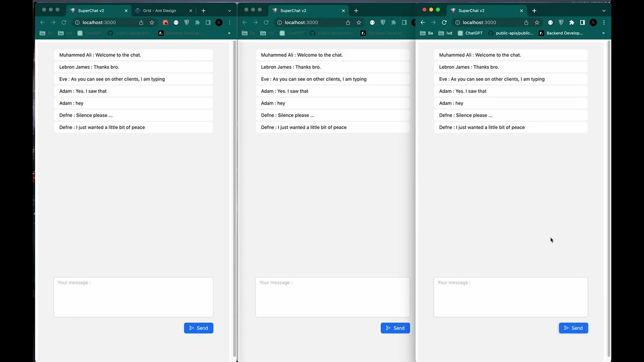Open Chrome three-dot menu in right window
The image size is (644, 362).
[604, 22]
